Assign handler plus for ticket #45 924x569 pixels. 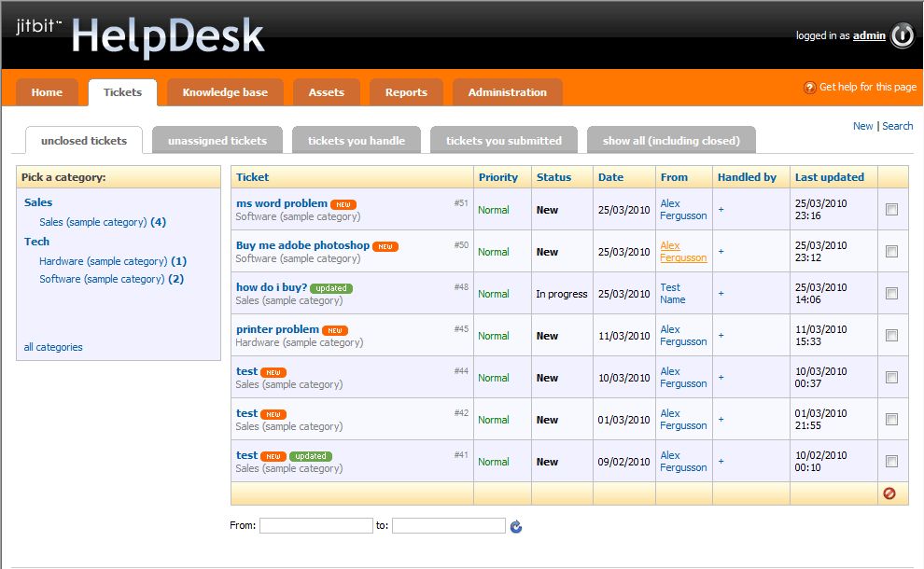coord(721,336)
